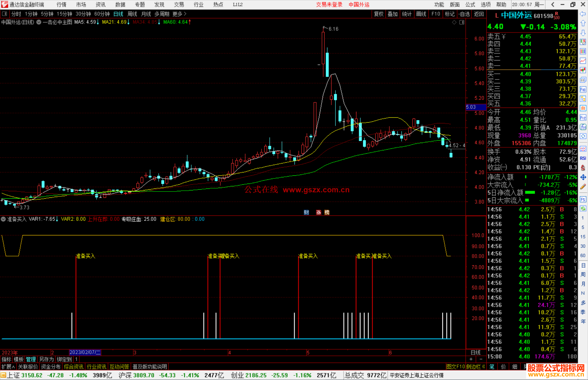This screenshot has height=380, width=588.
Task: Open the tree structure sidebar icon
Action: coord(583,99)
